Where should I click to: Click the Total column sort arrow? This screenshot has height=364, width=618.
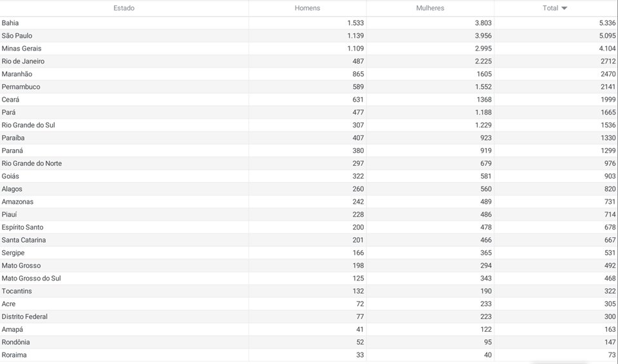564,8
